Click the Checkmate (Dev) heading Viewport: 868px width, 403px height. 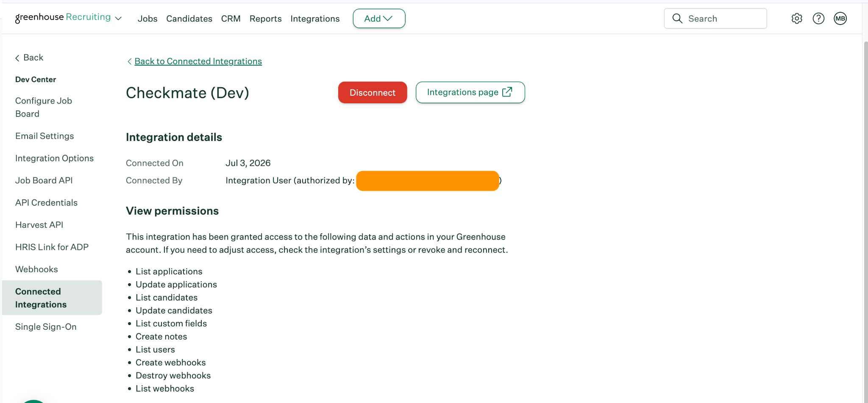point(187,93)
